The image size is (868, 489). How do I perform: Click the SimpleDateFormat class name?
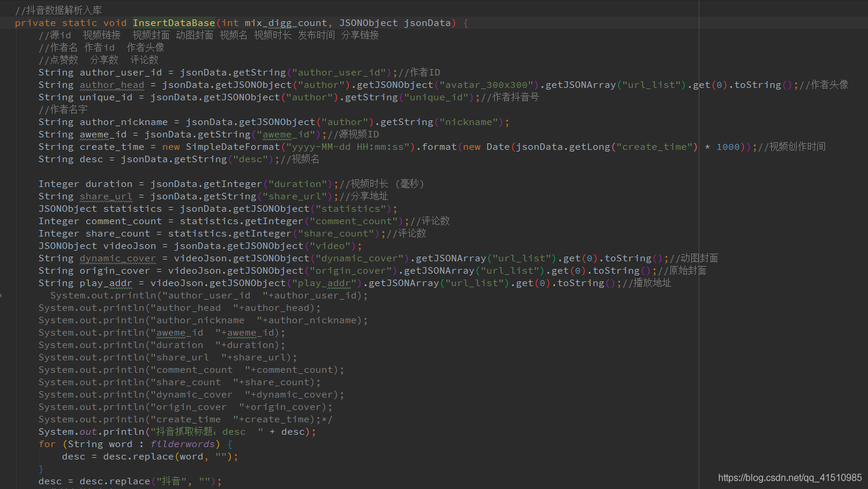tap(233, 147)
